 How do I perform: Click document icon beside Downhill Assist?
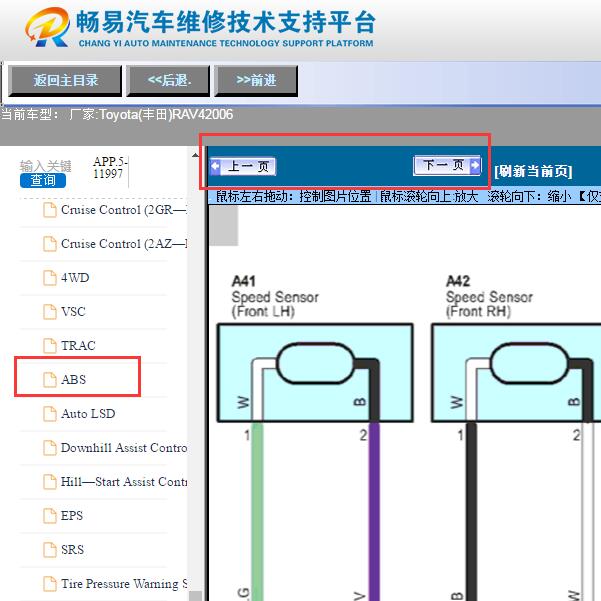point(50,448)
